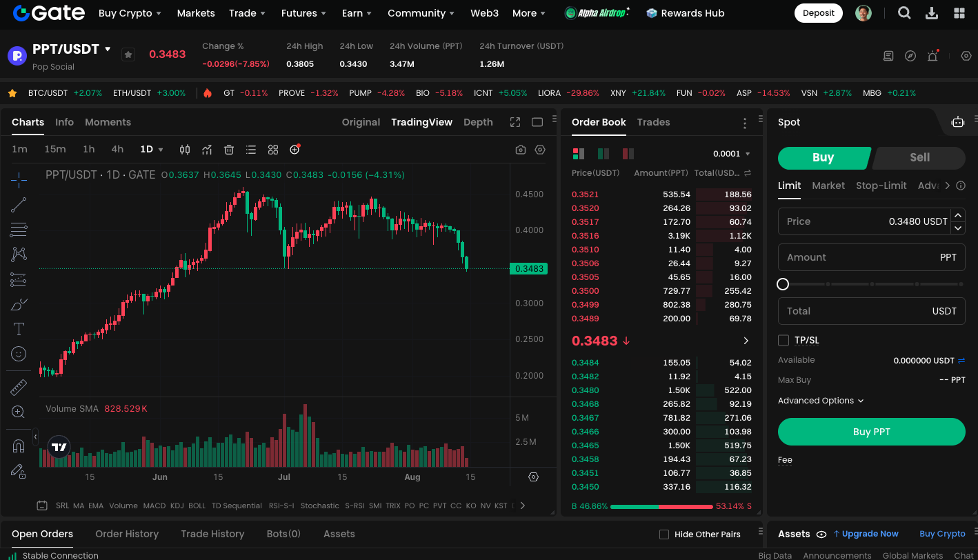Open chart settings hexagon icon in toolbar
The width and height of the screenshot is (978, 560).
point(540,150)
